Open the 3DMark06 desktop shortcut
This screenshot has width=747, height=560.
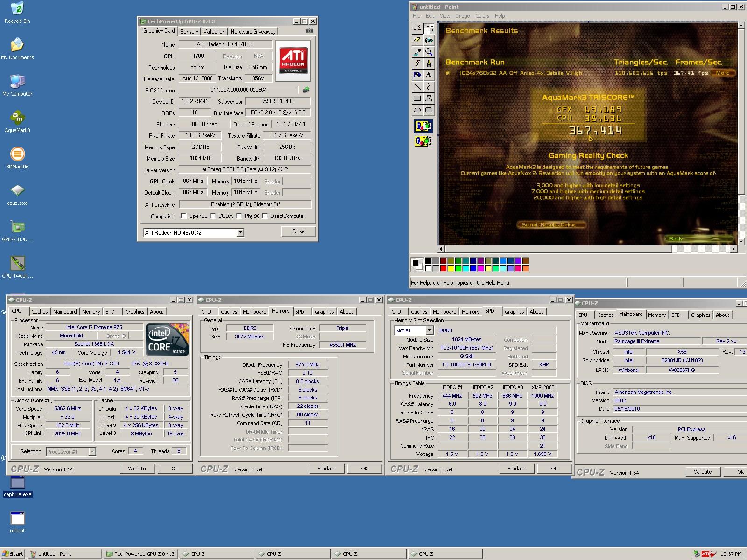click(17, 158)
